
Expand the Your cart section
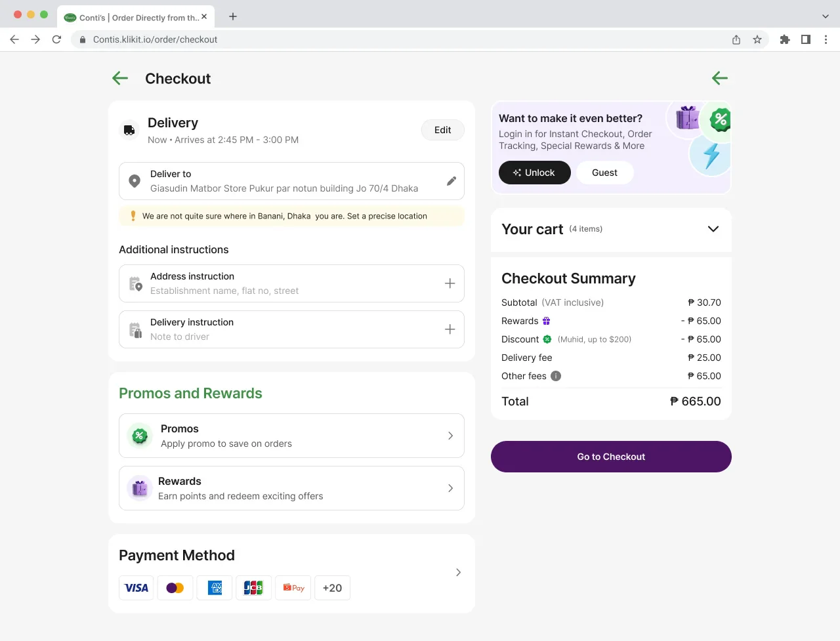(x=713, y=229)
